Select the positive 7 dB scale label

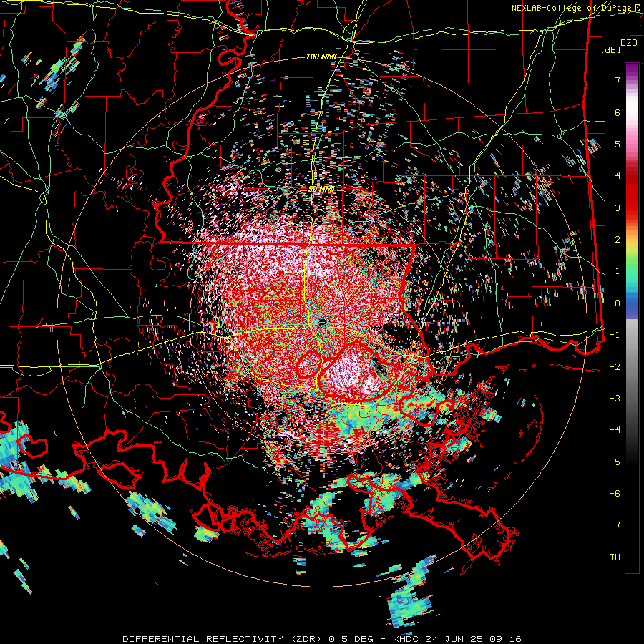[x=618, y=80]
